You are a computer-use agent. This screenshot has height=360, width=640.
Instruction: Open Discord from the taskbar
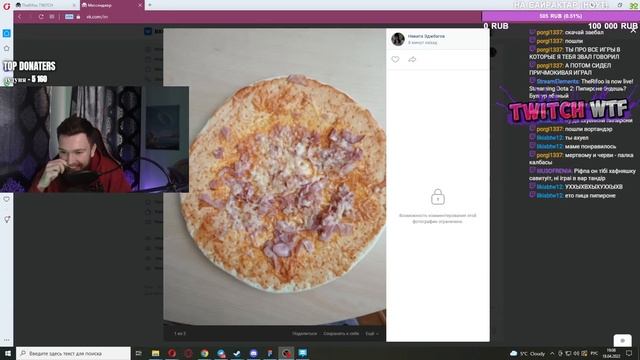tap(253, 353)
